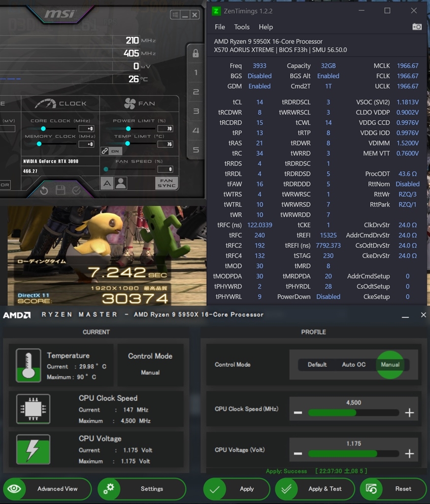430x504 pixels.
Task: Minimize the Ryzen Master window
Action: [x=405, y=317]
